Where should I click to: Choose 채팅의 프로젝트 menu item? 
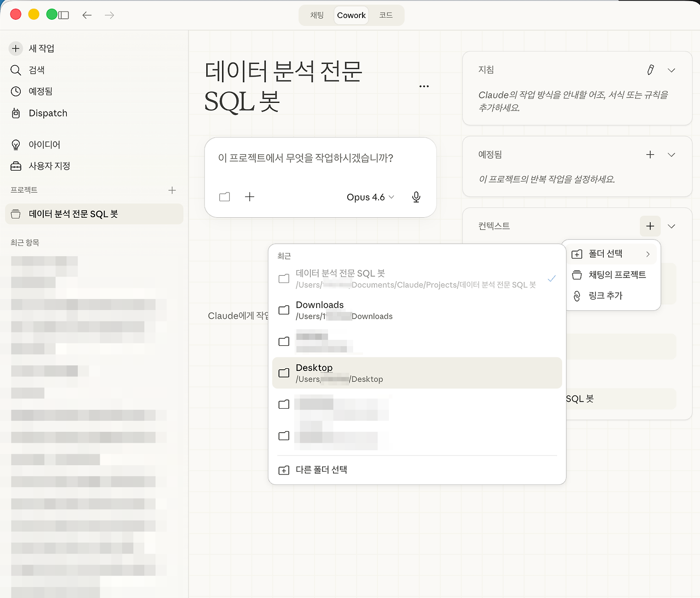611,275
